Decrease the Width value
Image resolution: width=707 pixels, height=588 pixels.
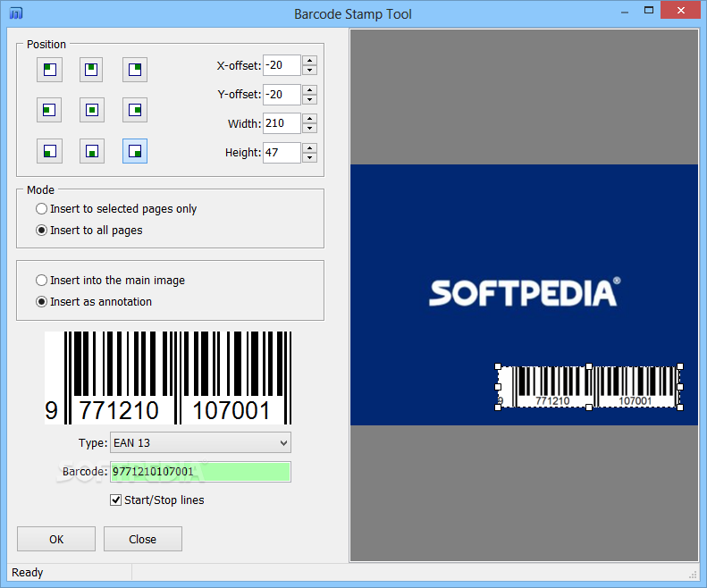click(309, 129)
